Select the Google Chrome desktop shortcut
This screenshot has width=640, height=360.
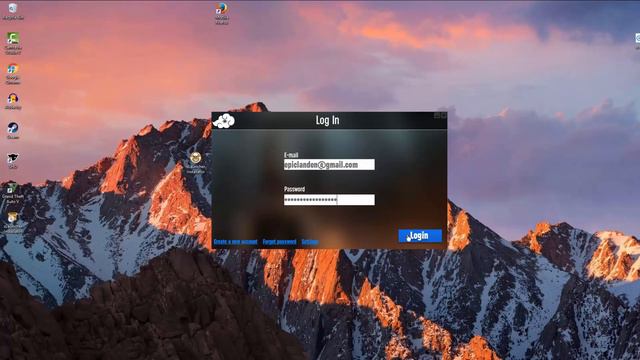[x=13, y=74]
